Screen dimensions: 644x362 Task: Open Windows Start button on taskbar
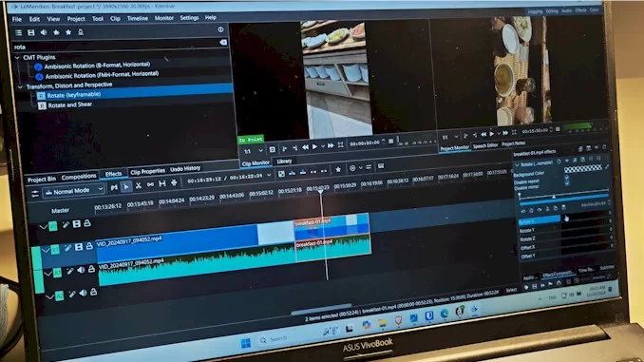pos(246,343)
